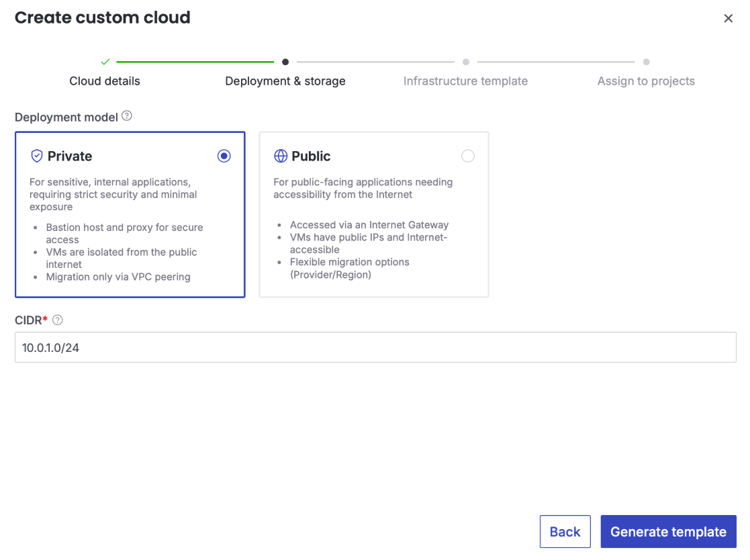
Task: Open the CIDR help tooltip
Action: point(57,320)
